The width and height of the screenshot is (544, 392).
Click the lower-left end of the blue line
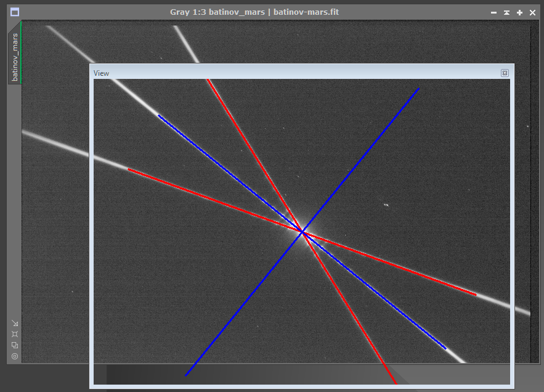pos(185,375)
